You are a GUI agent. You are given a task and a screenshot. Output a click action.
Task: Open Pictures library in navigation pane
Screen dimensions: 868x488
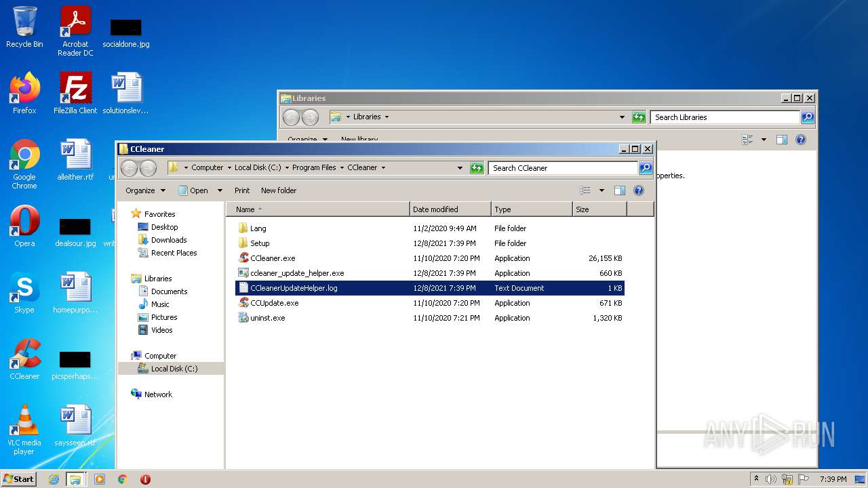[164, 317]
